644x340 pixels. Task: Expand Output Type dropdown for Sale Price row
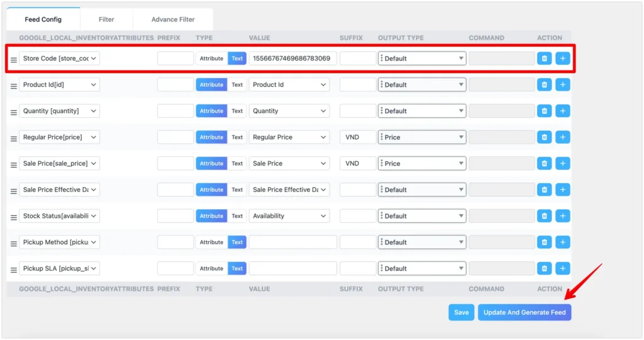click(x=422, y=164)
